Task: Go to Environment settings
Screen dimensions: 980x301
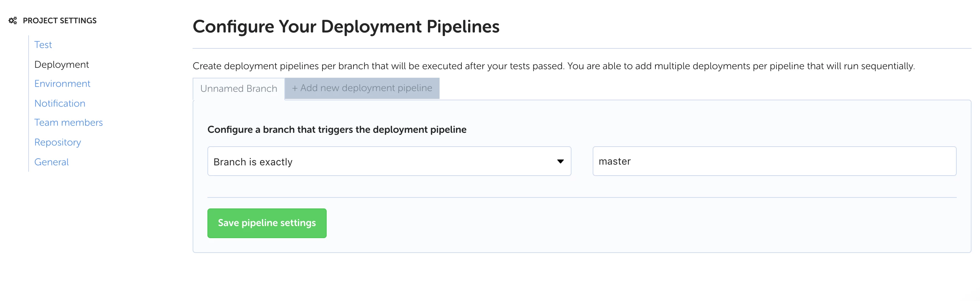Action: tap(62, 83)
